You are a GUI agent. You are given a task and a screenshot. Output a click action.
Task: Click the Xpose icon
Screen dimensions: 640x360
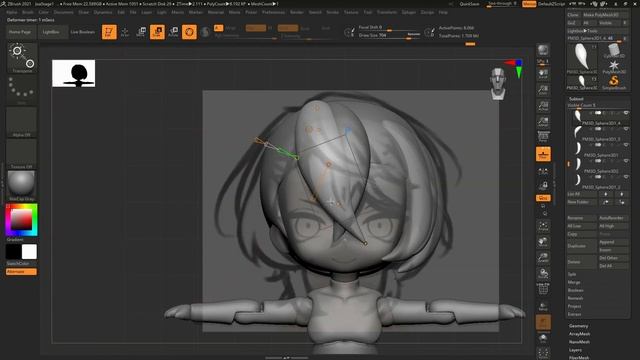click(x=543, y=354)
